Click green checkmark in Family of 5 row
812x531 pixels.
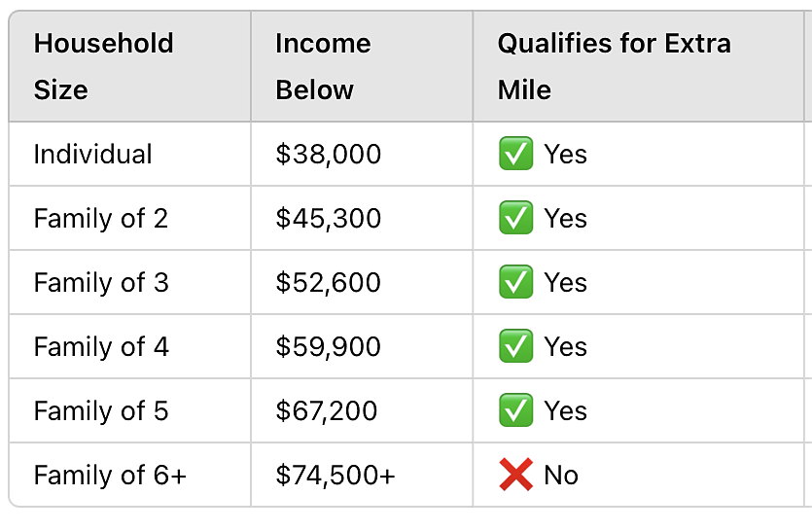tap(515, 410)
